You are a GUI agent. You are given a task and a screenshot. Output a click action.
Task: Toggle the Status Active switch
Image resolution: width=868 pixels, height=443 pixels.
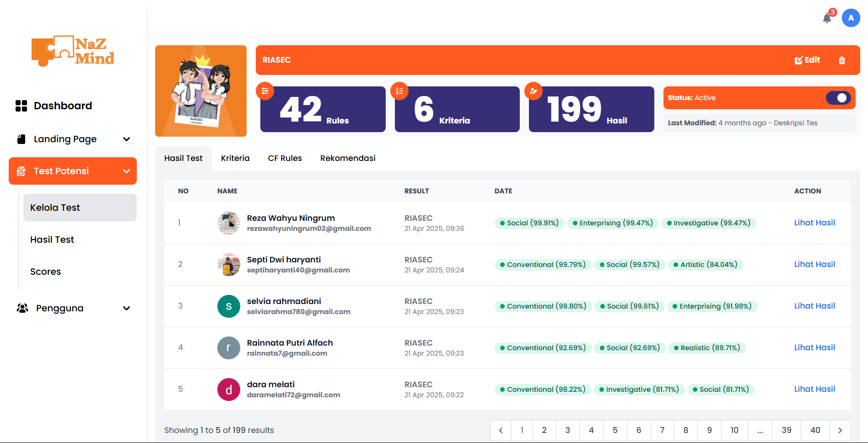pos(838,98)
